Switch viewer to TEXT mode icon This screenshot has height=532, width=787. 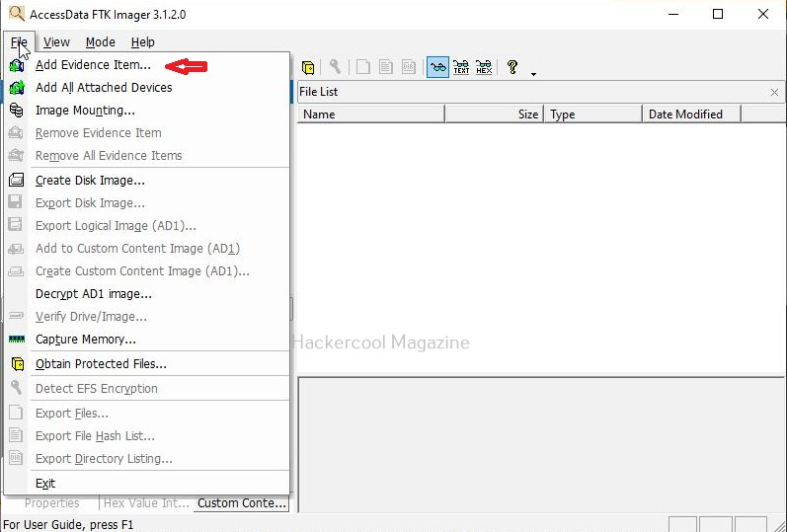(x=461, y=67)
